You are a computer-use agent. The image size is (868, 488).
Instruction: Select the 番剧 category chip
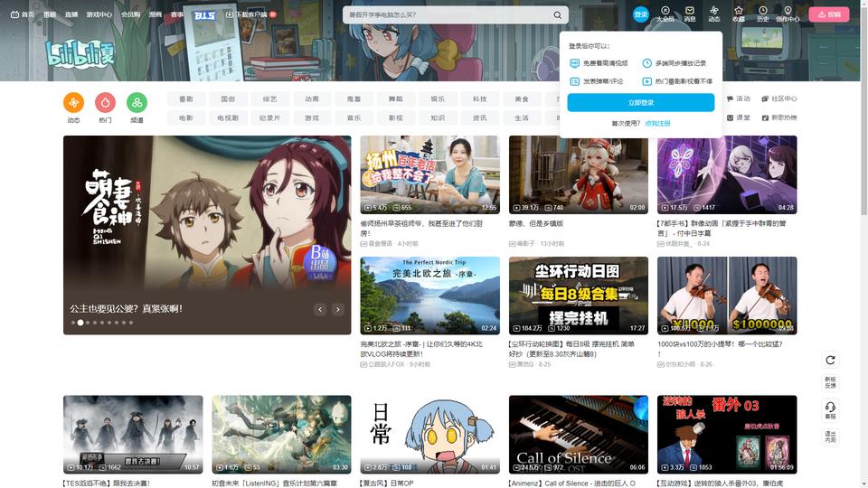click(186, 99)
